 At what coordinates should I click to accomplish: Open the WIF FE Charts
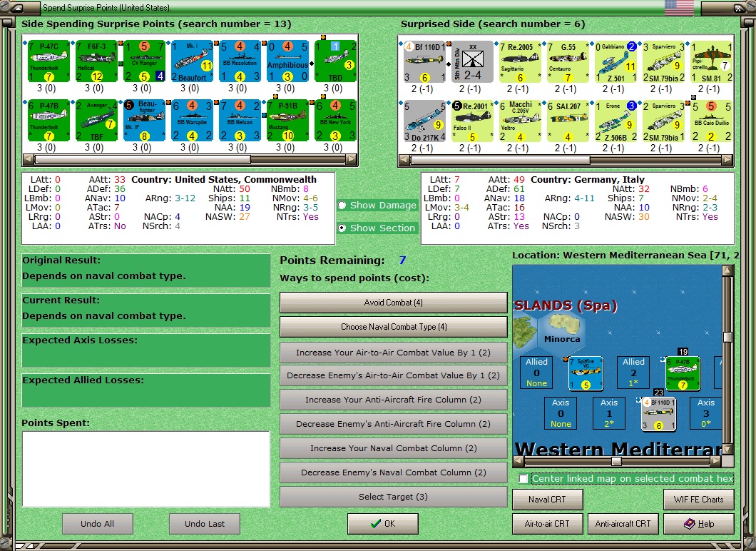tap(699, 500)
